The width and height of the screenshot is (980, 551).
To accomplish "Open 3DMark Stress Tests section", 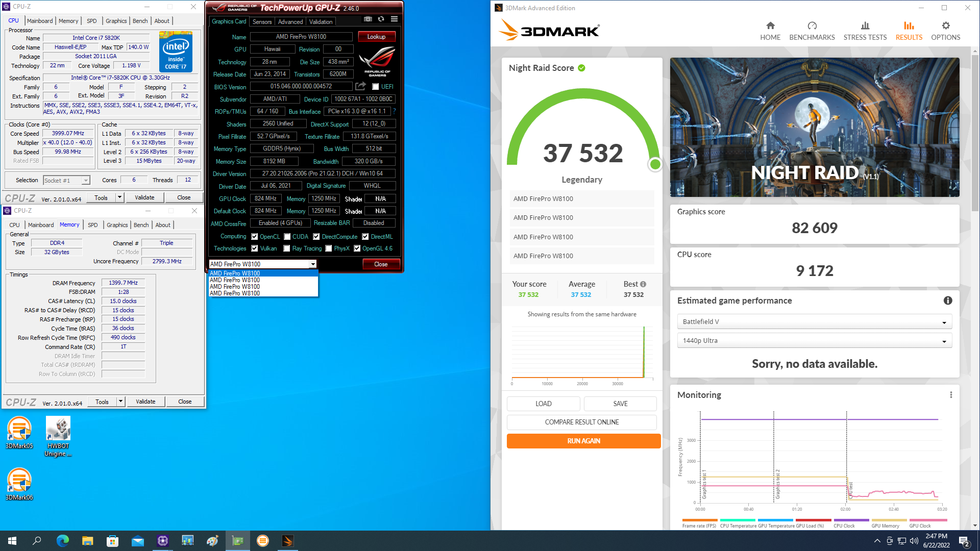I will pyautogui.click(x=865, y=31).
